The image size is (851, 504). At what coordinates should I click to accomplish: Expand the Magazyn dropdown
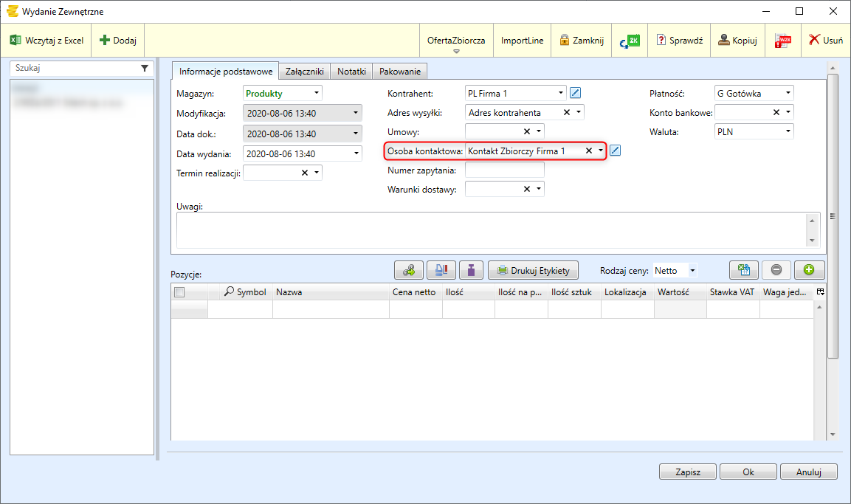(317, 93)
